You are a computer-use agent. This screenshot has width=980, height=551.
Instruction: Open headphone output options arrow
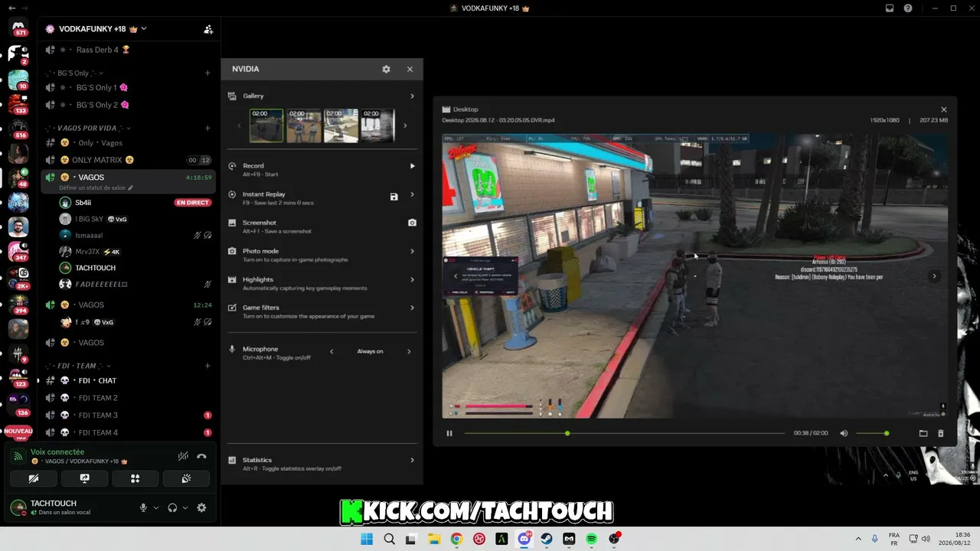185,507
